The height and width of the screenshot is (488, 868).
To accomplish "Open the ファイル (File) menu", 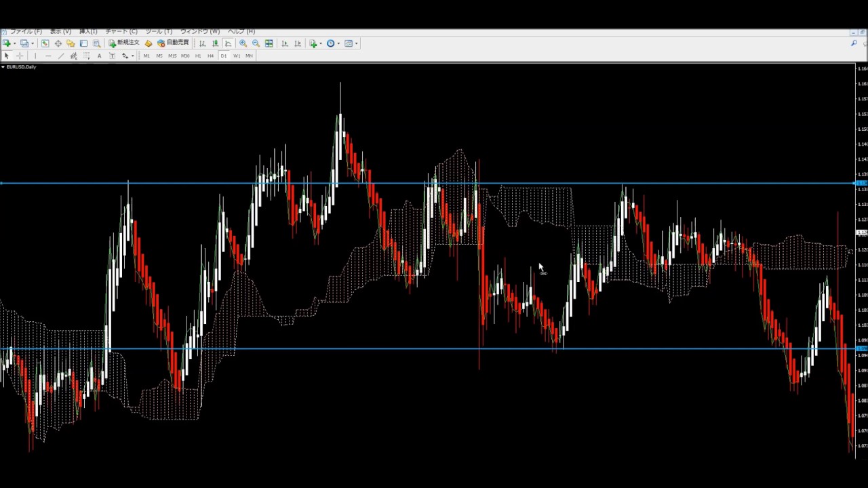I will click(26, 31).
